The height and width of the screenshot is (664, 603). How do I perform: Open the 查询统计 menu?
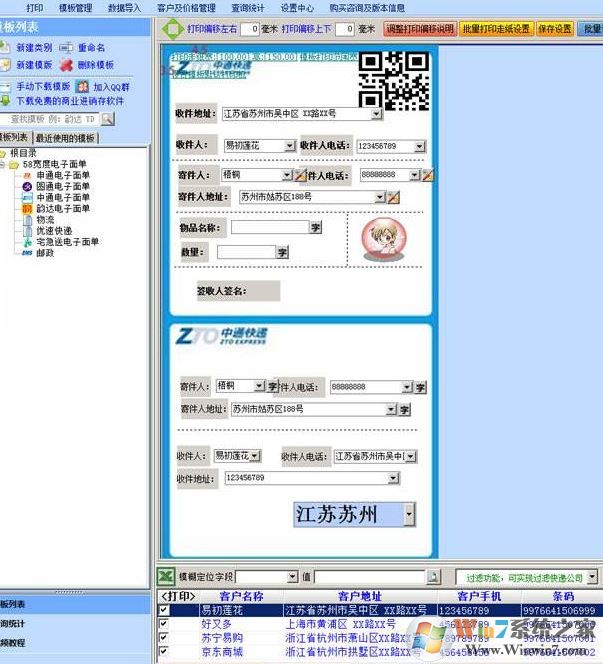coord(248,8)
